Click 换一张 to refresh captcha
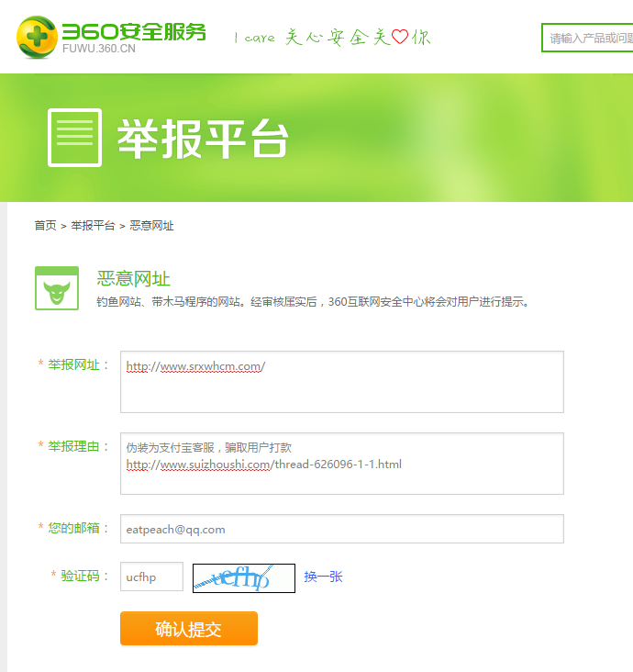This screenshot has height=672, width=633. click(323, 577)
